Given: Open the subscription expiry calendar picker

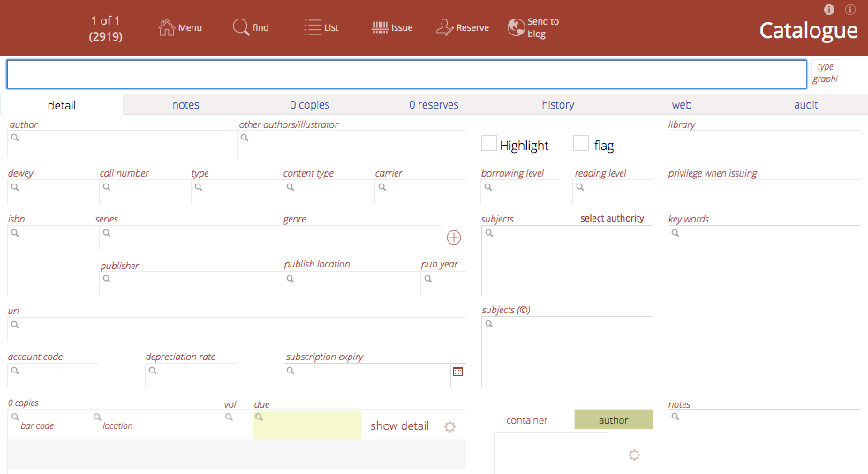Looking at the screenshot, I should (x=457, y=372).
